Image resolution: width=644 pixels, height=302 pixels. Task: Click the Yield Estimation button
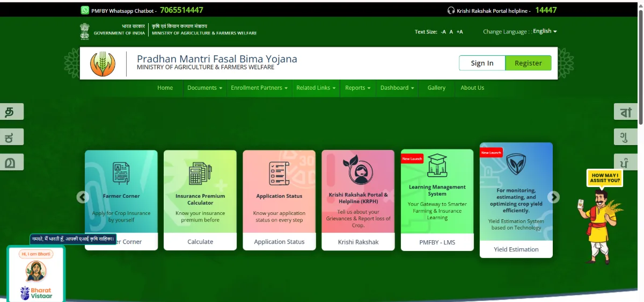[x=516, y=249]
